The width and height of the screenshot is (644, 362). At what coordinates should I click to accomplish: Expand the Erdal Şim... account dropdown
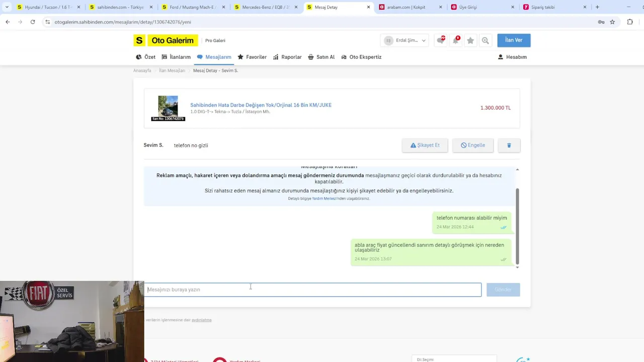point(406,41)
